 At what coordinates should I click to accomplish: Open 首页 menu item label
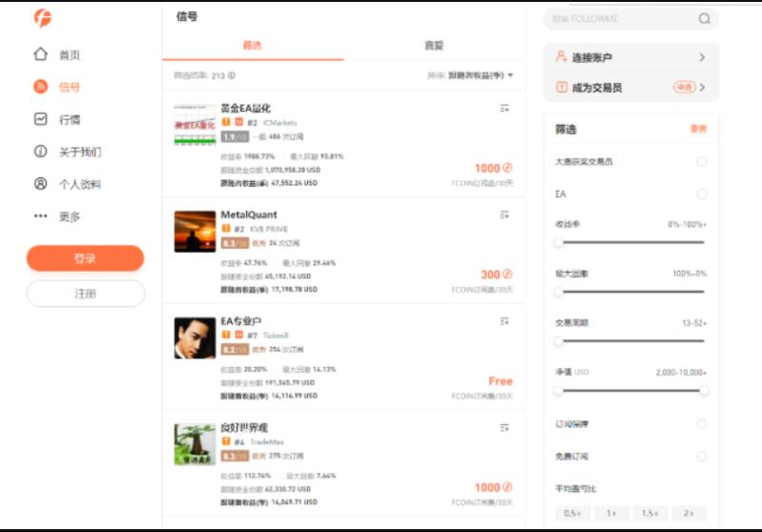pos(70,55)
